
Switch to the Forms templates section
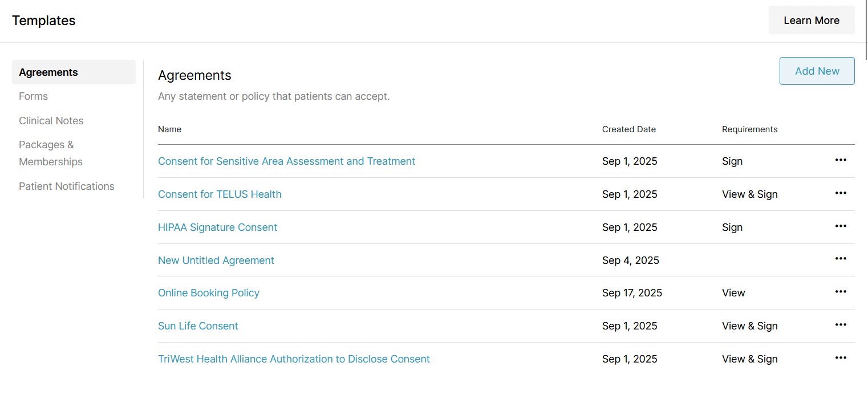pos(33,96)
